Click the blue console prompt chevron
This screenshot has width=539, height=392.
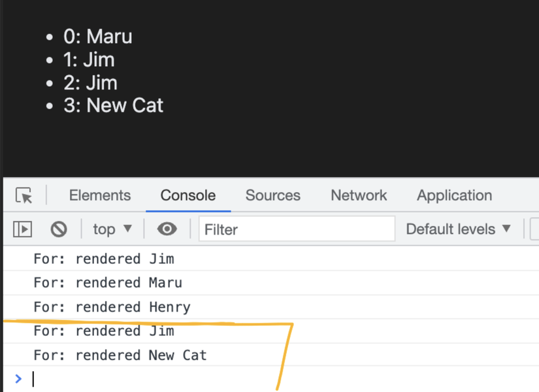coord(18,378)
